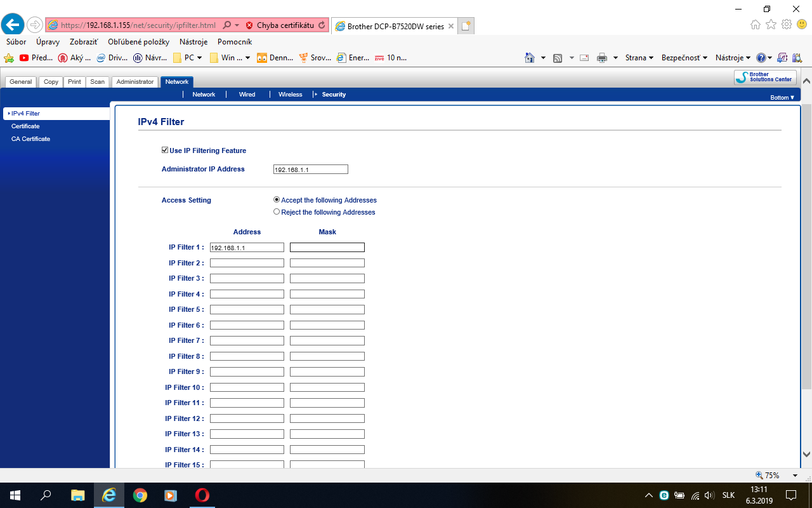The image size is (812, 508).
Task: Expand the Strana dropdown menu
Action: coord(639,58)
